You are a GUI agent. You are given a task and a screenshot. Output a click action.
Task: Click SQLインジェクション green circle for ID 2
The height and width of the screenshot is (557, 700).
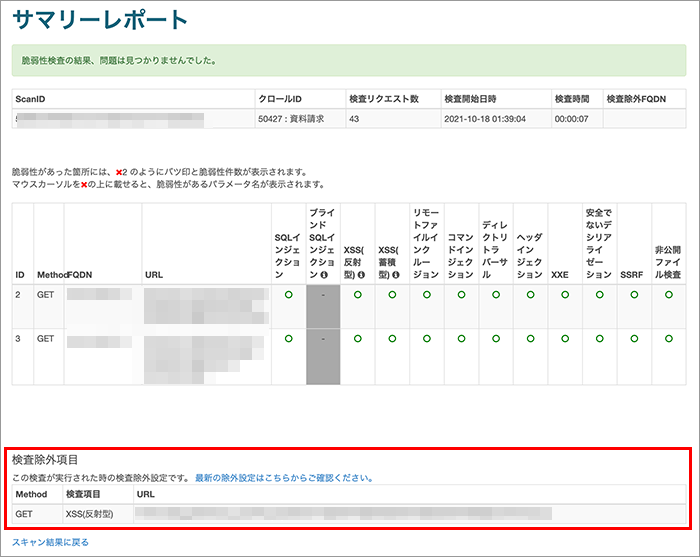click(x=288, y=295)
